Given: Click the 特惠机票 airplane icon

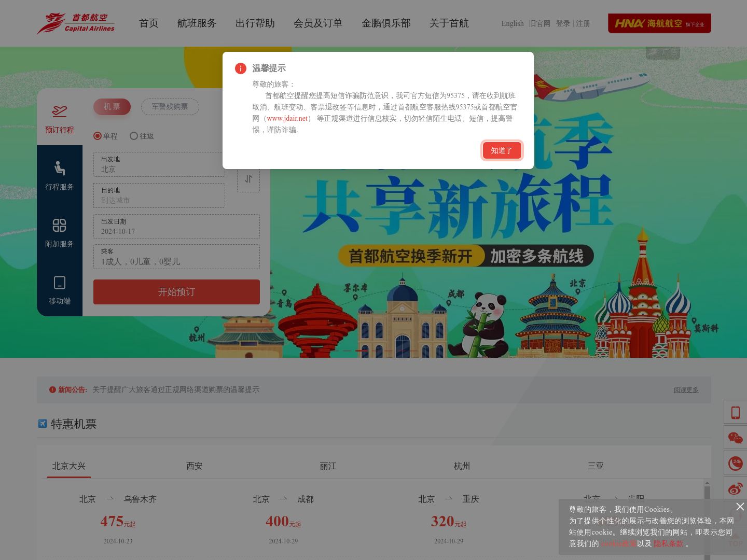Looking at the screenshot, I should (x=43, y=424).
